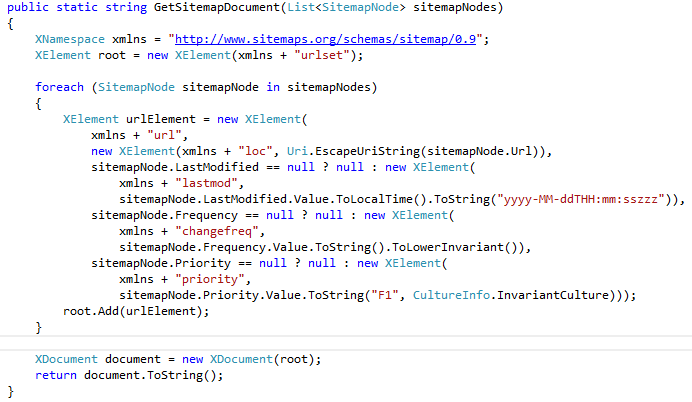692x402 pixels.
Task: Click InvariantCulture property
Action: pyautogui.click(x=553, y=295)
